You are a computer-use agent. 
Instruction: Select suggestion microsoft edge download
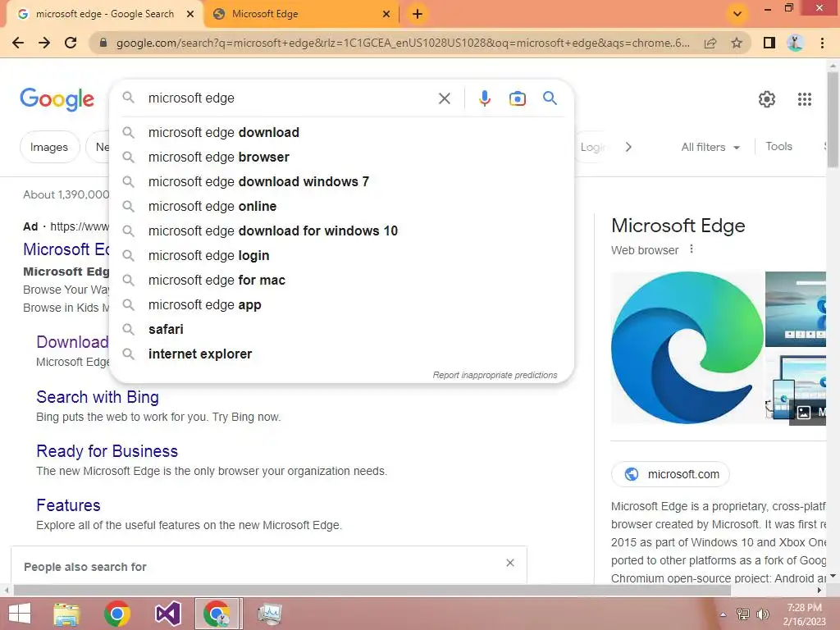coord(341,132)
